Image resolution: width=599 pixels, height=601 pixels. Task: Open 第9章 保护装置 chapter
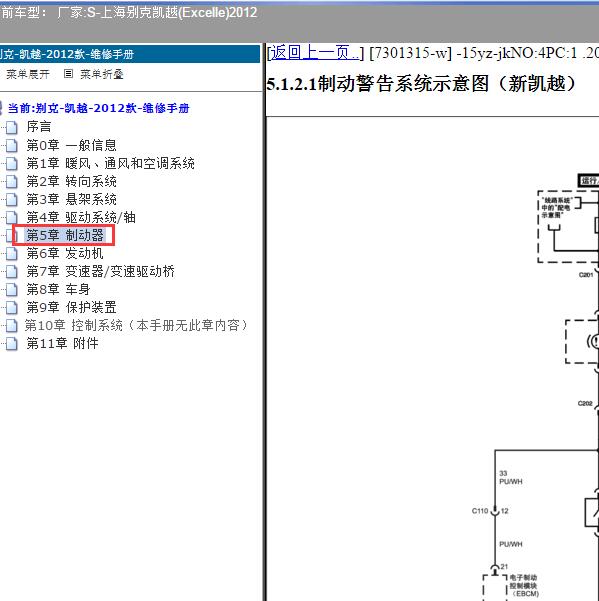[x=71, y=307]
